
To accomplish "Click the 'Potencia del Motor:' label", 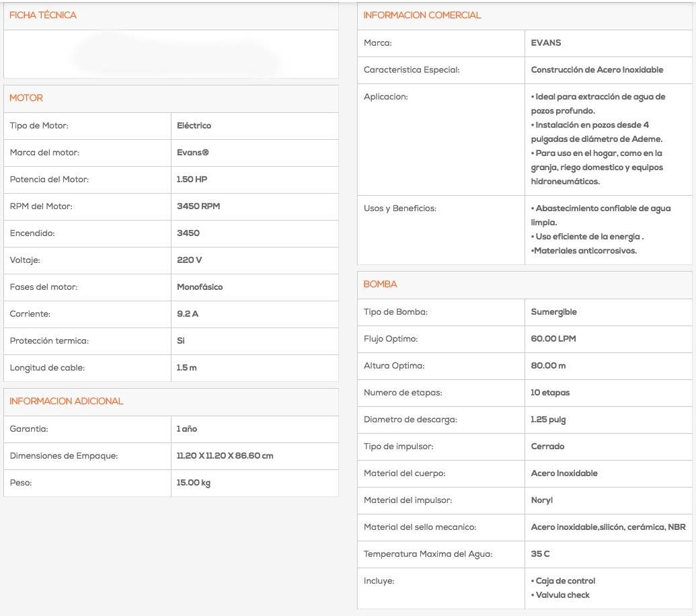I will (x=49, y=180).
